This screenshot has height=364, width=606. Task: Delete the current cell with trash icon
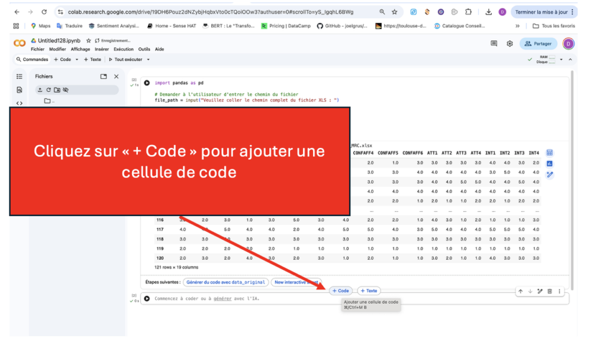tap(549, 291)
